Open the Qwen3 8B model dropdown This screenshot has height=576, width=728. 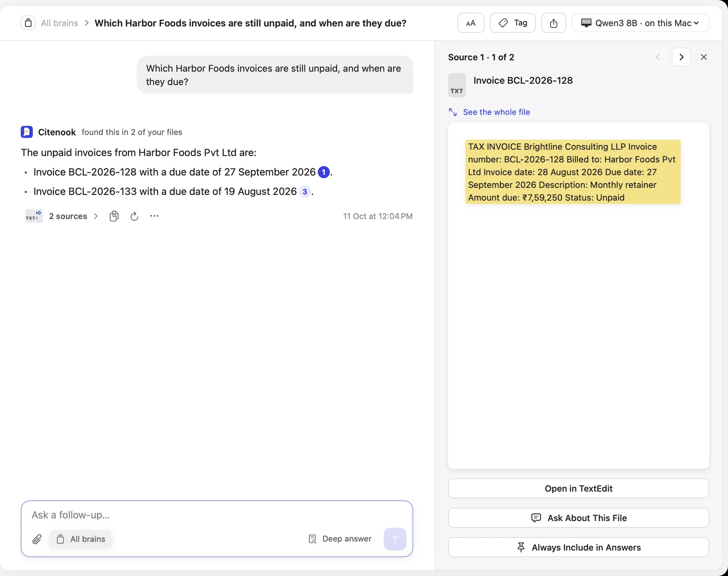(640, 23)
